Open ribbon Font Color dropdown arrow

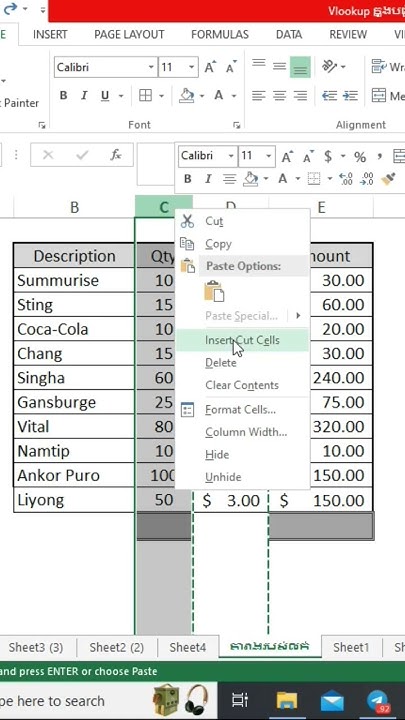coord(234,96)
